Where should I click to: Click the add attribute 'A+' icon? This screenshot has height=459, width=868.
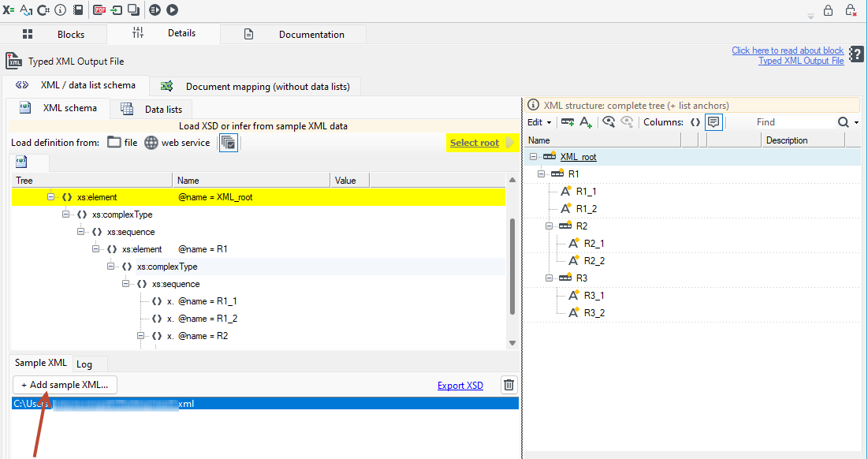click(x=586, y=122)
